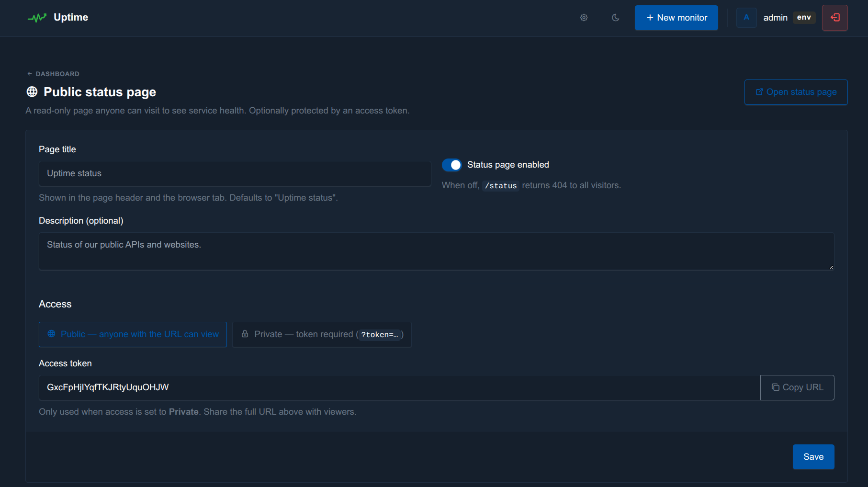This screenshot has width=868, height=487.
Task: Select Public access option
Action: pos(133,334)
